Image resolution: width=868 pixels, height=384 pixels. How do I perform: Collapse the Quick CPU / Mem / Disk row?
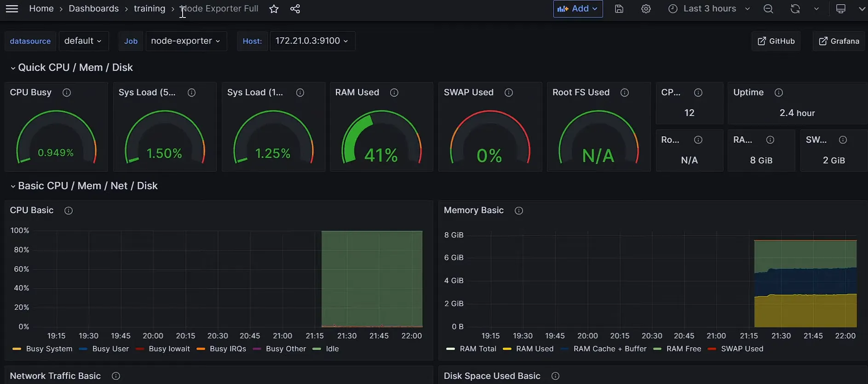[71, 68]
